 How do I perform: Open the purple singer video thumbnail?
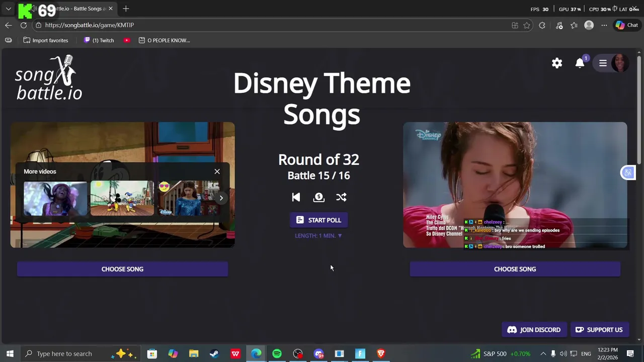click(x=55, y=198)
